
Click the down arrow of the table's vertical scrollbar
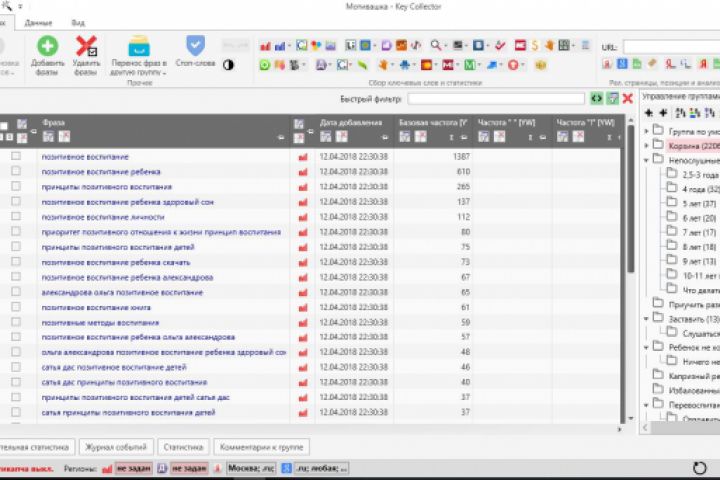click(631, 418)
